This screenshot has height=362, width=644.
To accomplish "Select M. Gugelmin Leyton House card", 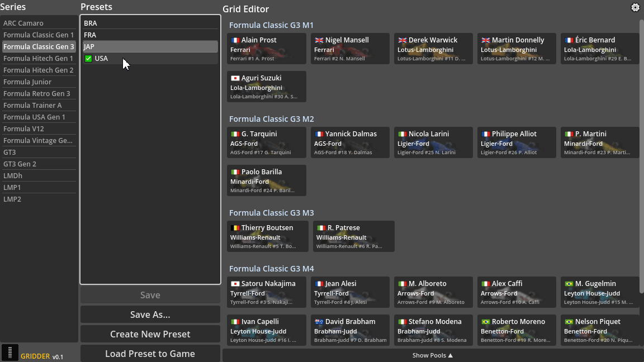I will (x=600, y=292).
